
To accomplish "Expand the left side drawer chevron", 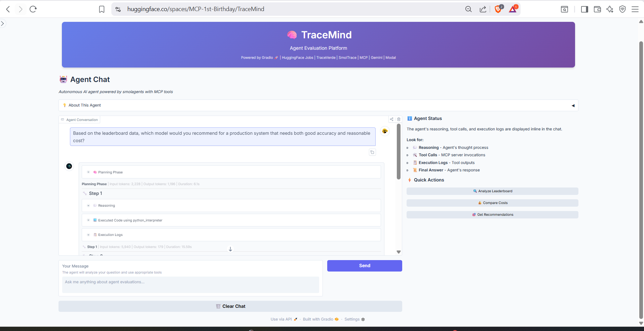I will point(2,24).
